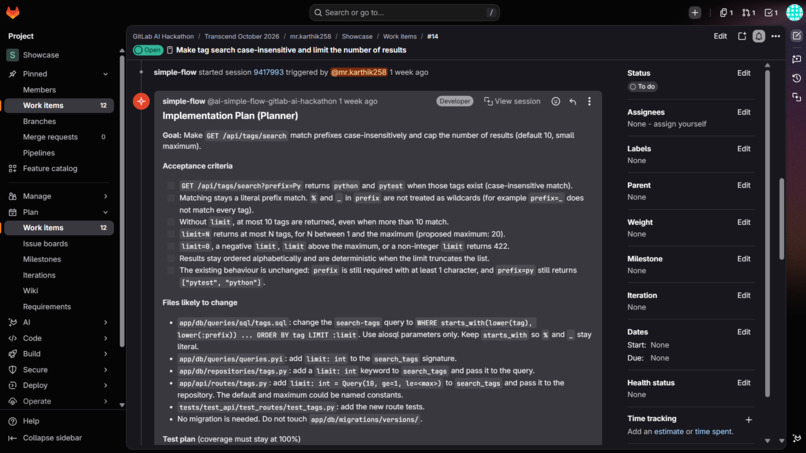
Task: Open the create new plus button
Action: tap(694, 13)
